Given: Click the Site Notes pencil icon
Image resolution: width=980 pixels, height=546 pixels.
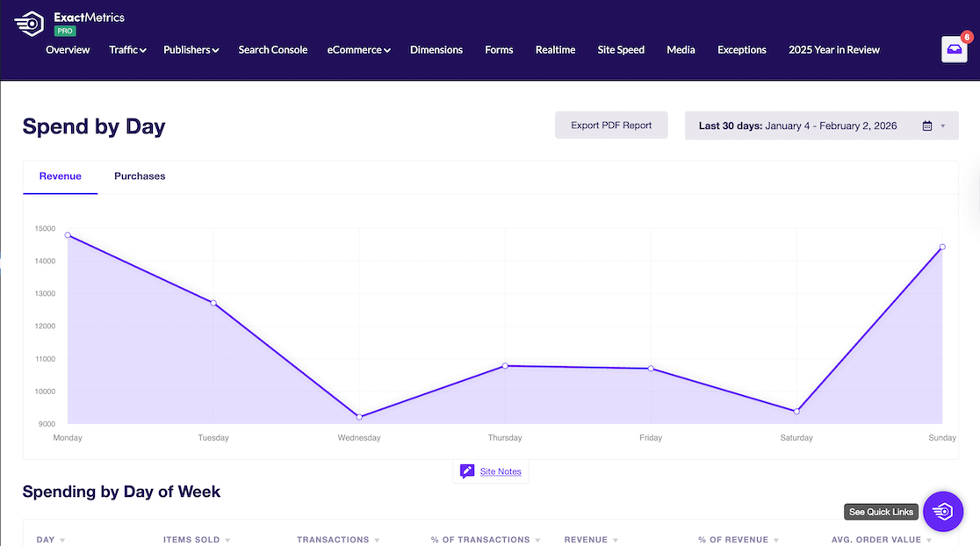Looking at the screenshot, I should click(467, 471).
